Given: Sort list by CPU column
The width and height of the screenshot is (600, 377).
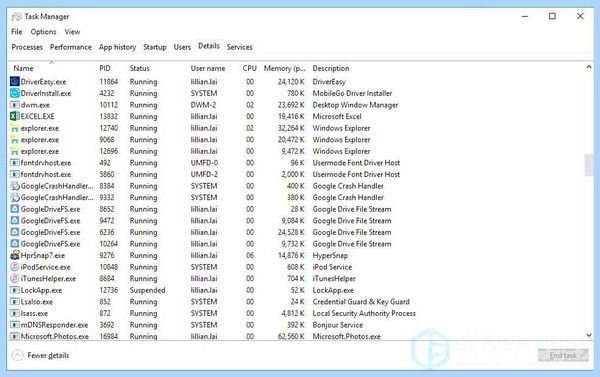Looking at the screenshot, I should (x=249, y=68).
